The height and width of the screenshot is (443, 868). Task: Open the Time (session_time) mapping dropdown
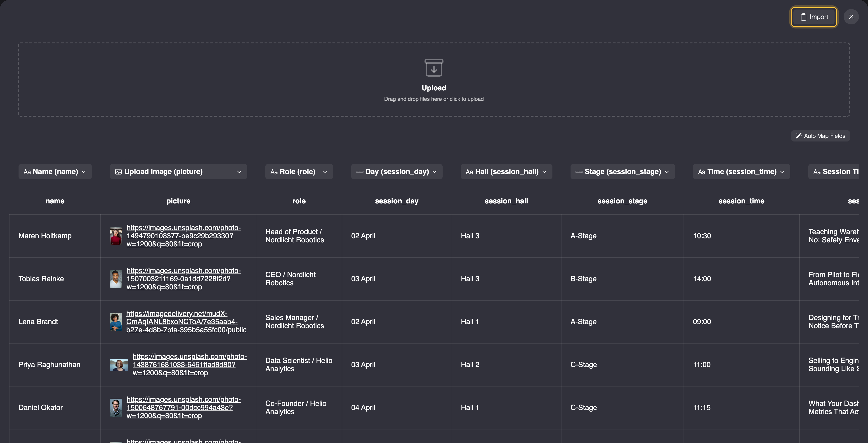[741, 172]
